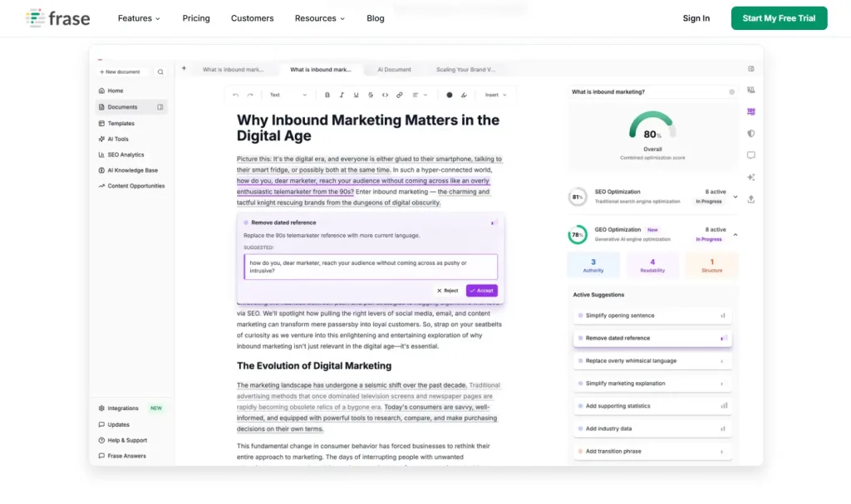Click the search icon beside New document

coord(160,71)
